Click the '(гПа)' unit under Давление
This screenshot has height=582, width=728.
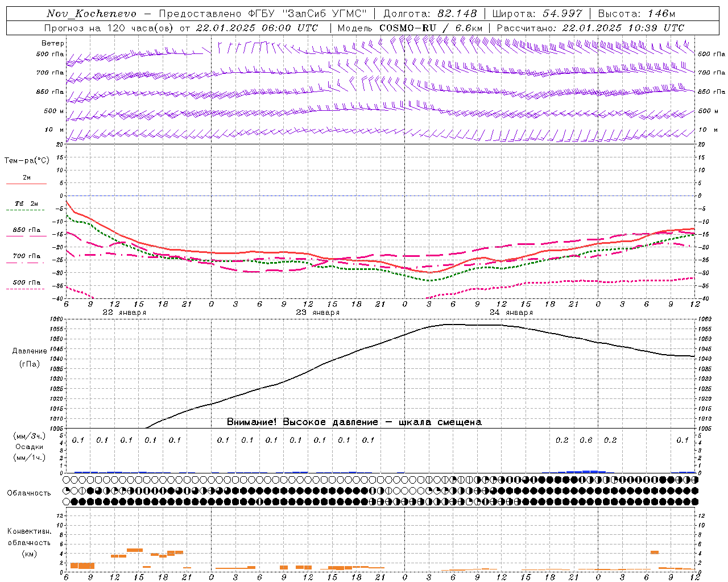30,364
